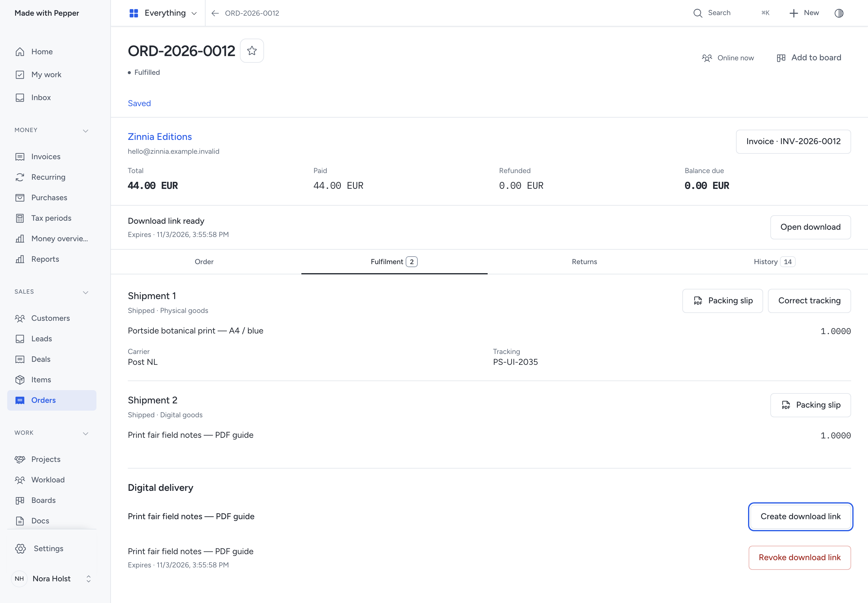Click Add to board
This screenshot has height=603, width=868.
point(809,58)
